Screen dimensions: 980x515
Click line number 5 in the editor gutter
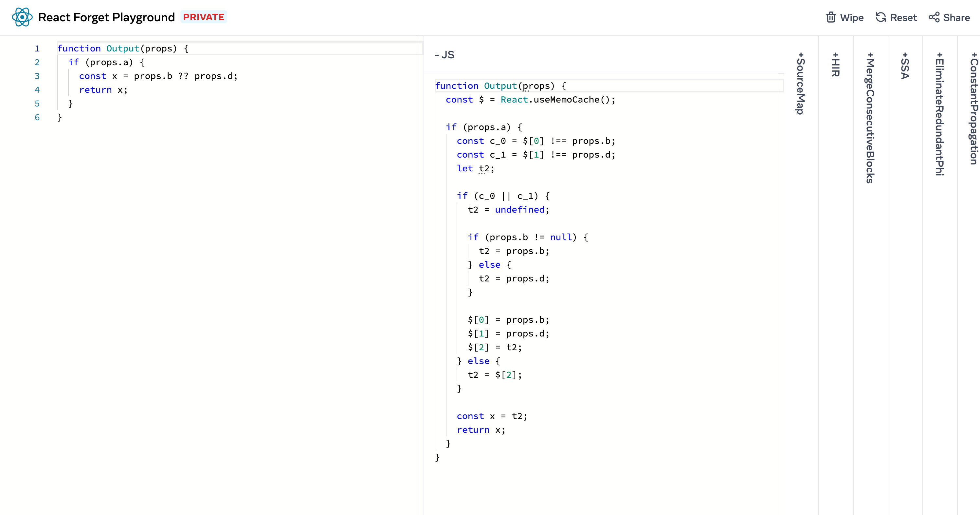coord(37,104)
